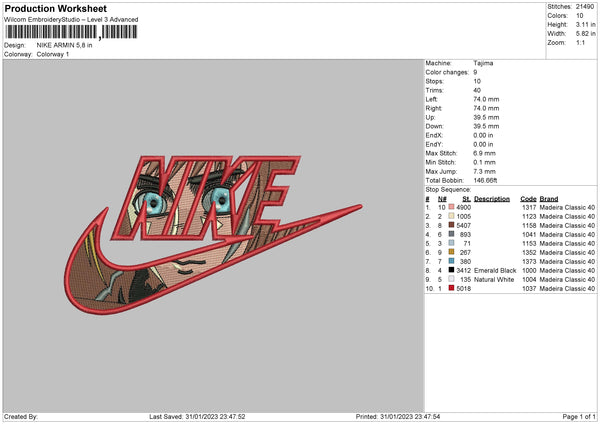
Task: Select the Emerald Black description text
Action: (x=495, y=271)
